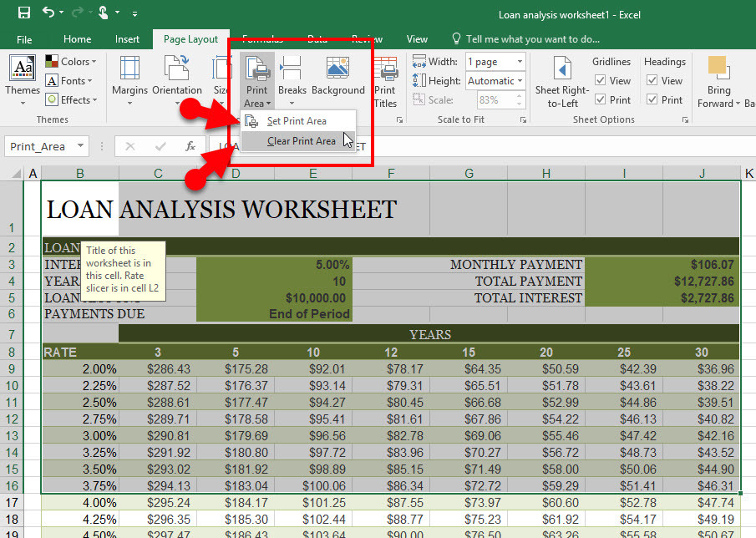The height and width of the screenshot is (538, 756).
Task: Choose Set Print Area from menu
Action: click(297, 121)
